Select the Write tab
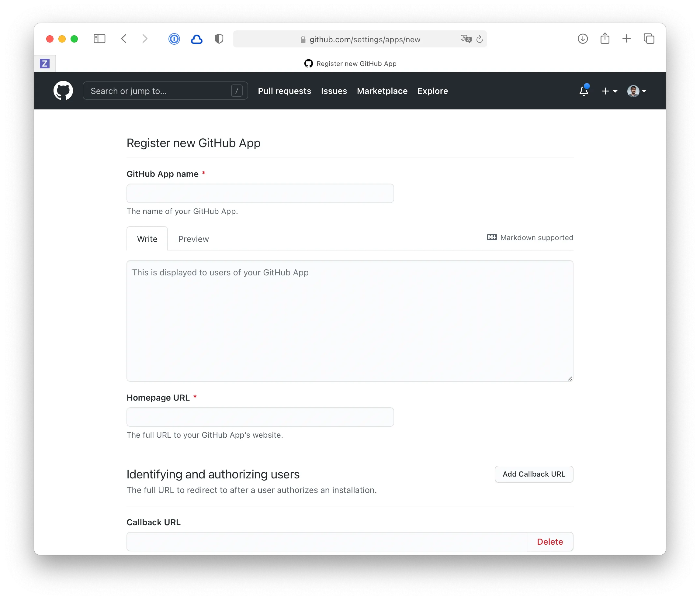This screenshot has width=700, height=600. point(147,239)
